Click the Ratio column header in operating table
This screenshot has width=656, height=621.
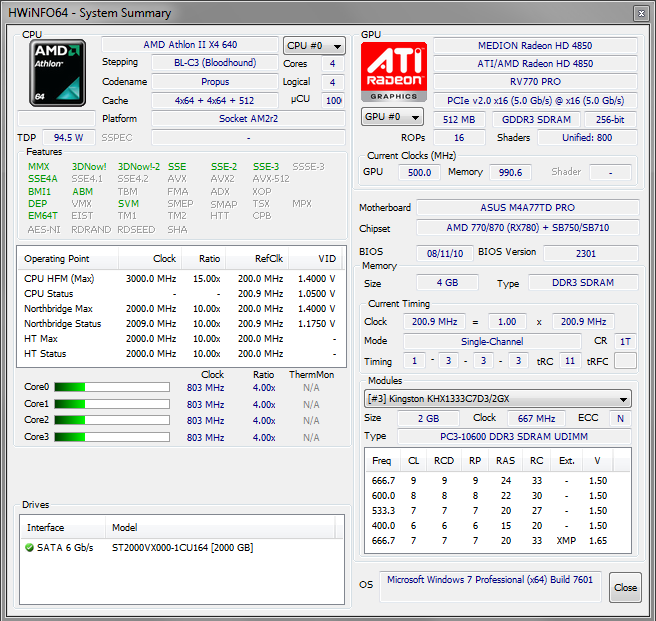pos(204,259)
